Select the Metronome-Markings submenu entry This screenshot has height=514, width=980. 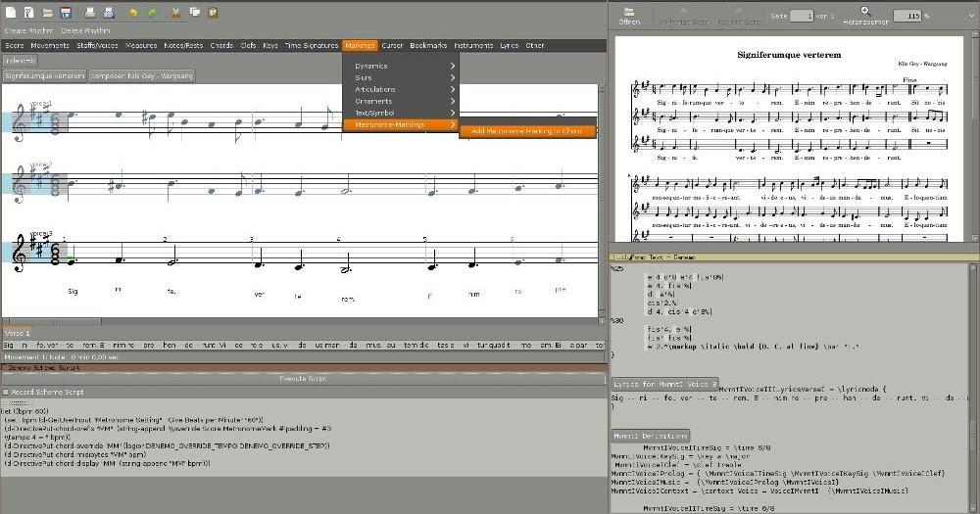401,125
